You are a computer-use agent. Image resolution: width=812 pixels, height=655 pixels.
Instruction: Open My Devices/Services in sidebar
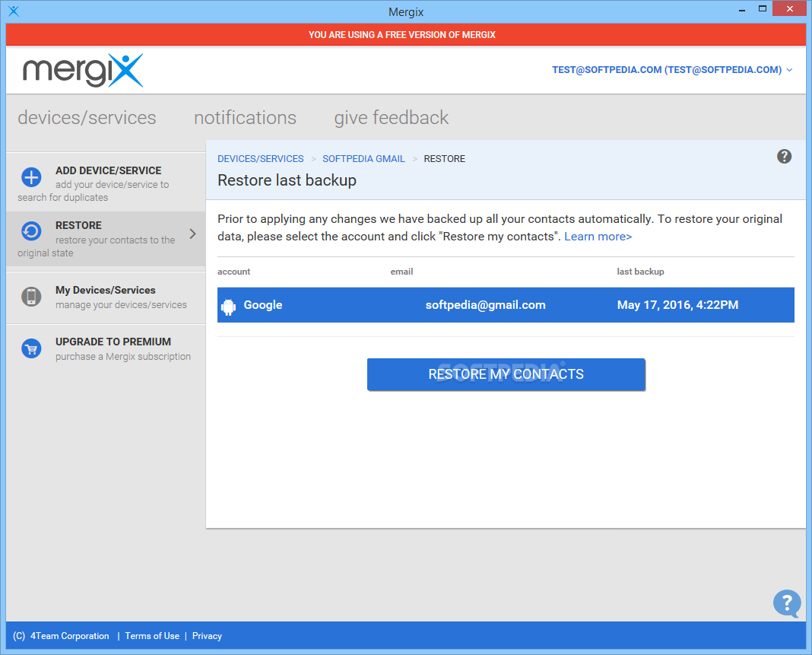click(106, 297)
